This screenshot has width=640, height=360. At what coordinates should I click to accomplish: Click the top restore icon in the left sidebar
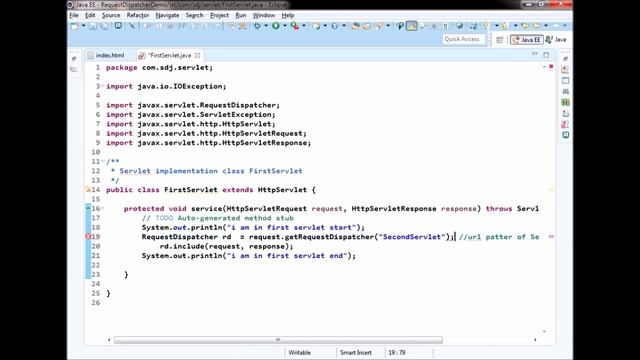(x=74, y=59)
